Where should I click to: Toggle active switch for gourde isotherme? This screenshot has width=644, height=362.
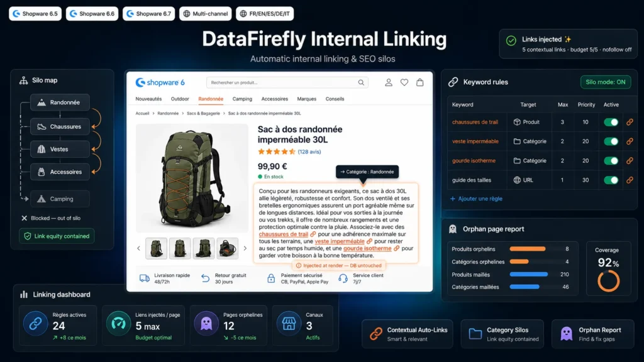[611, 160]
